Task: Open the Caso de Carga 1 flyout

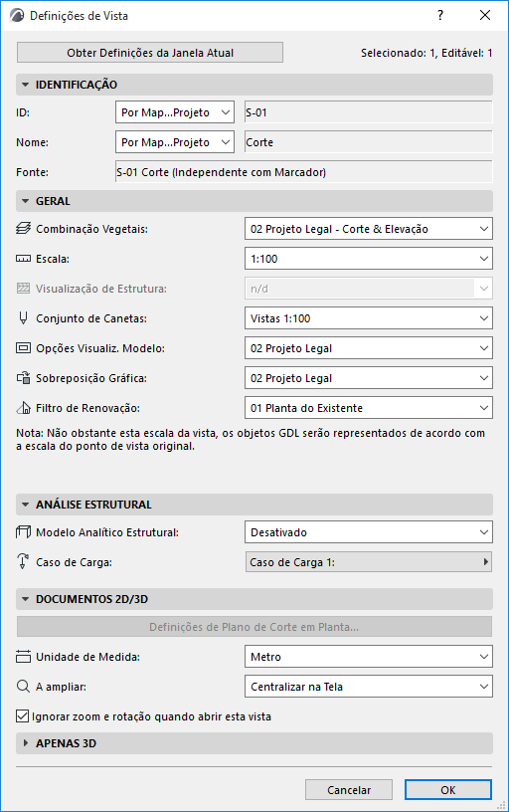Action: [368, 562]
